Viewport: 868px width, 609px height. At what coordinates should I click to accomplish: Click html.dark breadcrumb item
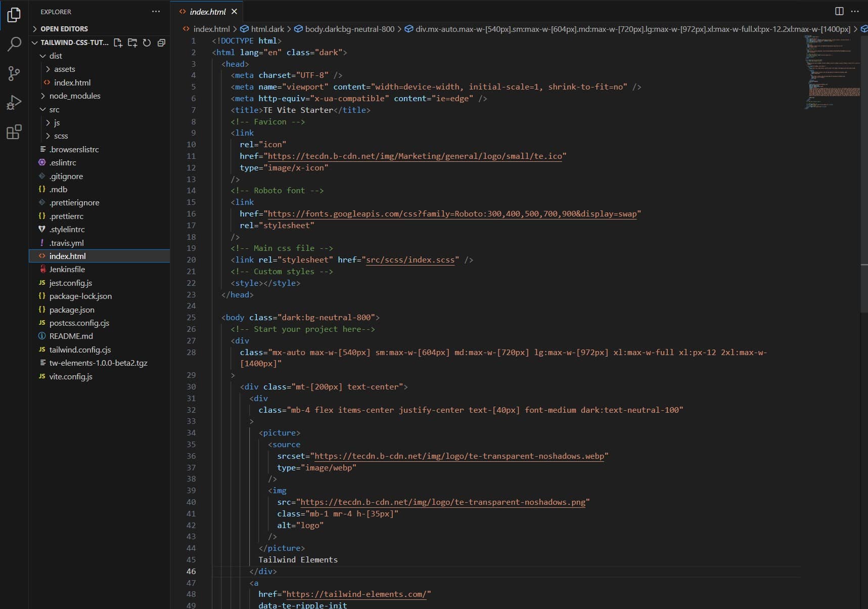(262, 29)
